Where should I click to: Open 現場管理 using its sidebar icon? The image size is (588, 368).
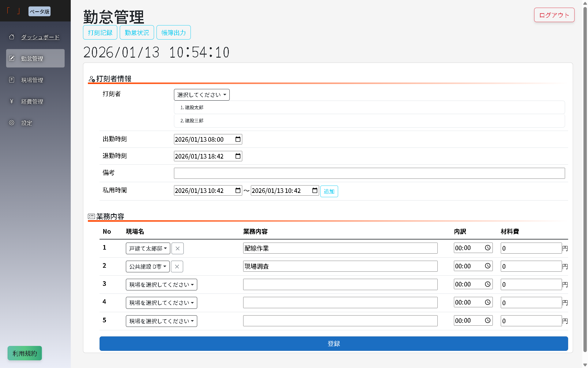[x=12, y=80]
